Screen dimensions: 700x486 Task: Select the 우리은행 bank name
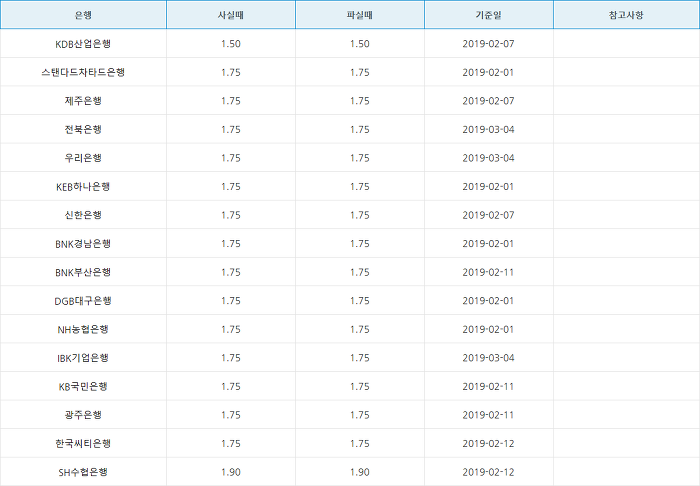click(83, 158)
